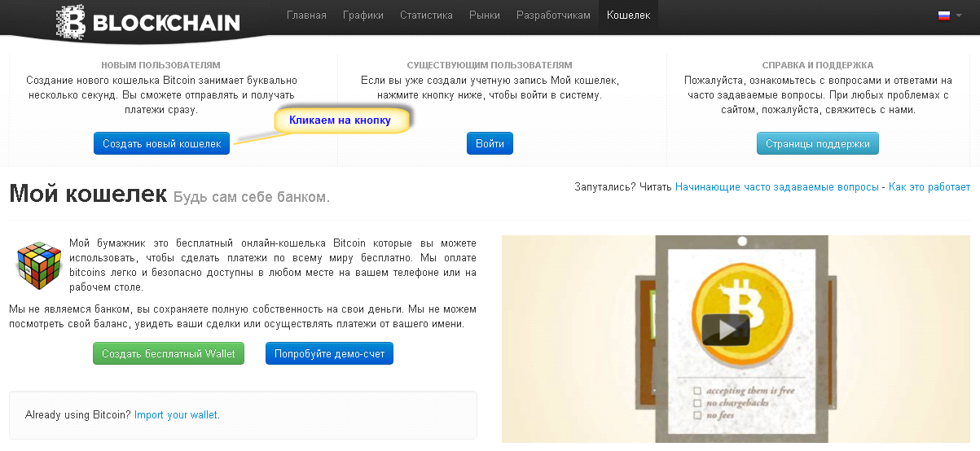The height and width of the screenshot is (451, 980).
Task: Click the Blockchain logo
Action: 147,21
